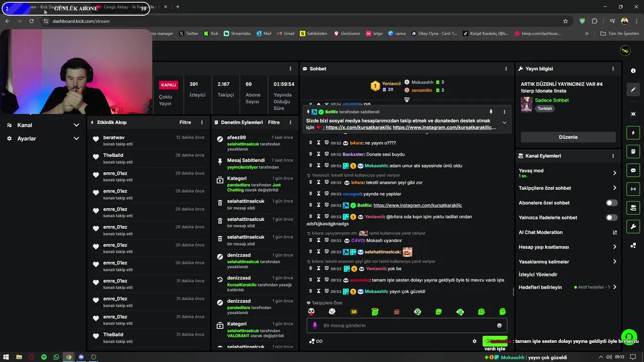The width and height of the screenshot is (644, 362).
Task: Click the Sadece Sohbet category thumbnail
Action: (x=527, y=104)
